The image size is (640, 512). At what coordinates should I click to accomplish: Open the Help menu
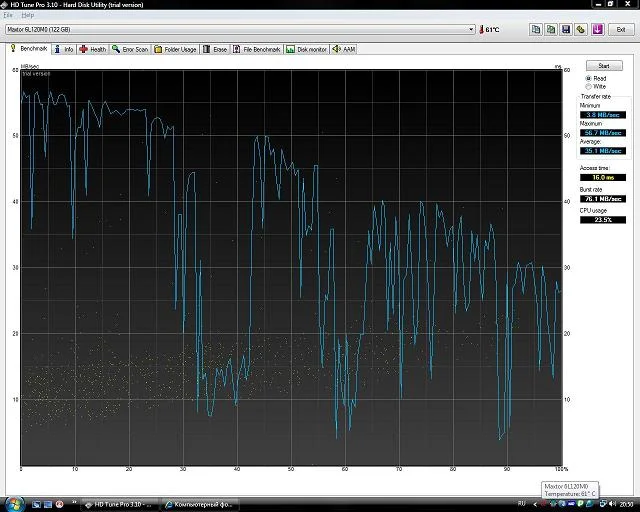(x=27, y=15)
